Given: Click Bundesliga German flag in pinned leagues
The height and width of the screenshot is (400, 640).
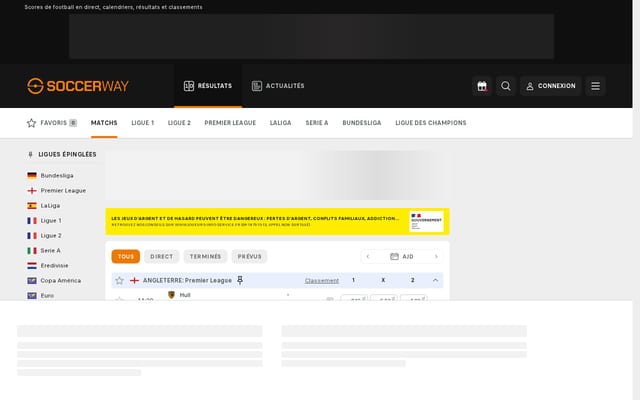Looking at the screenshot, I should (x=32, y=176).
